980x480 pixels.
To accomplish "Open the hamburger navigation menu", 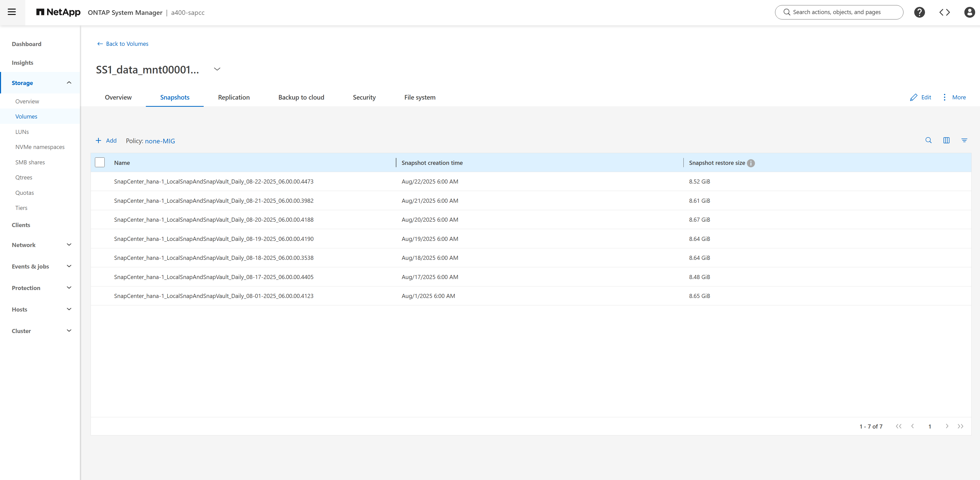I will tap(12, 12).
